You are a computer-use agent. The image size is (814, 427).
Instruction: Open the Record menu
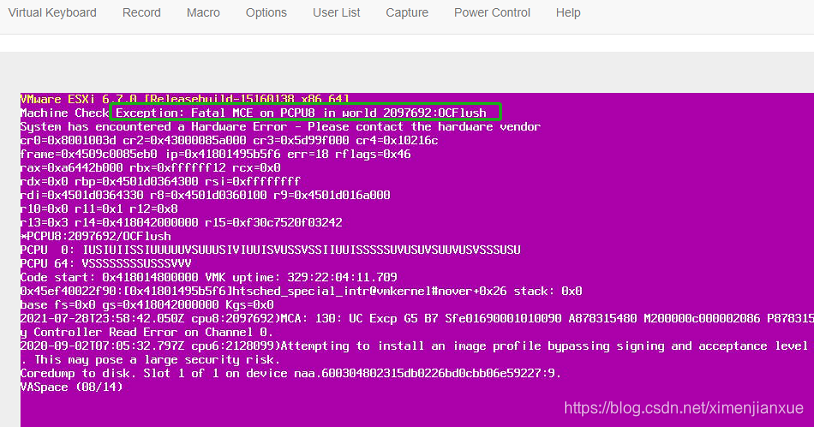tap(141, 13)
